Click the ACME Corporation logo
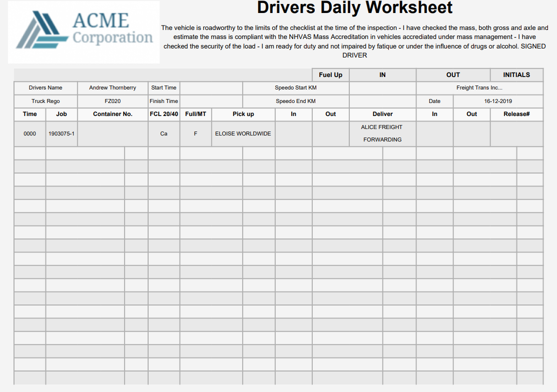557x392 pixels. tap(84, 32)
